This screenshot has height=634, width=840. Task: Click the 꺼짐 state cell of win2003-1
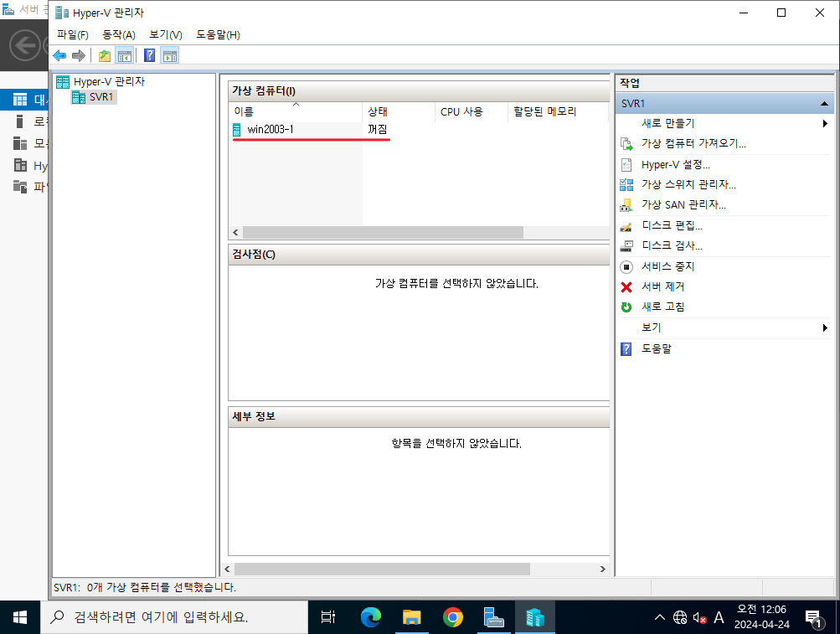(377, 129)
